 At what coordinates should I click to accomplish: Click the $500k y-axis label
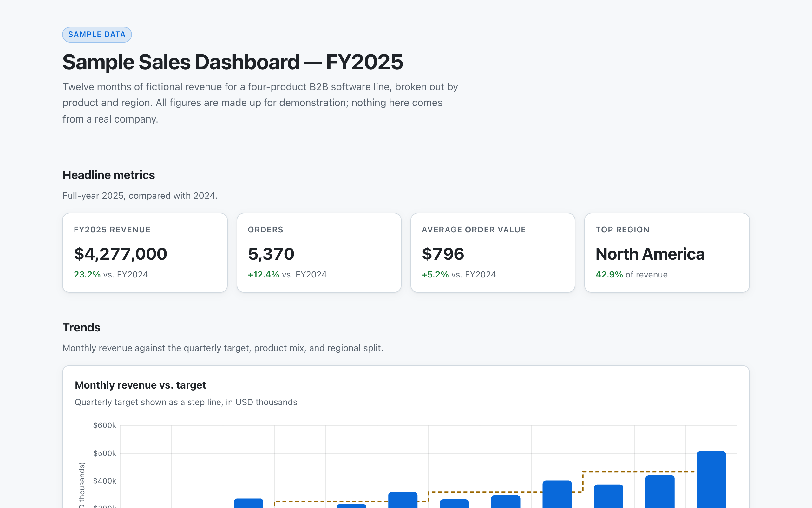[x=104, y=453]
